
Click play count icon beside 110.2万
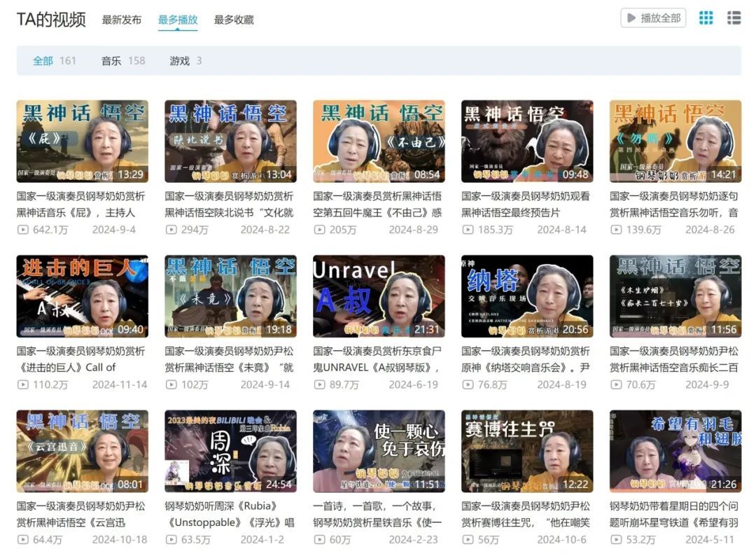(22, 385)
